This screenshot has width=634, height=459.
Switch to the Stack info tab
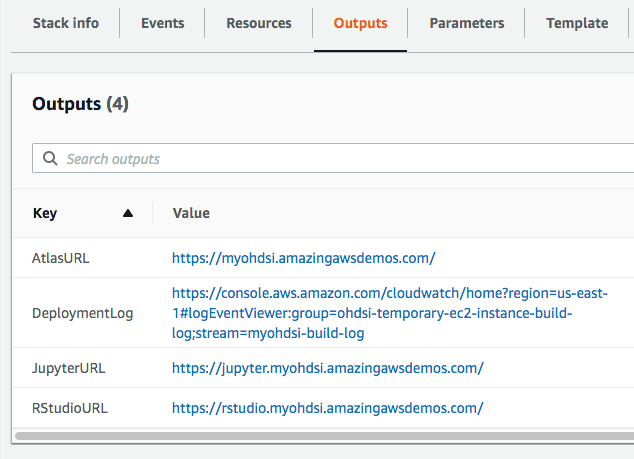tap(66, 23)
